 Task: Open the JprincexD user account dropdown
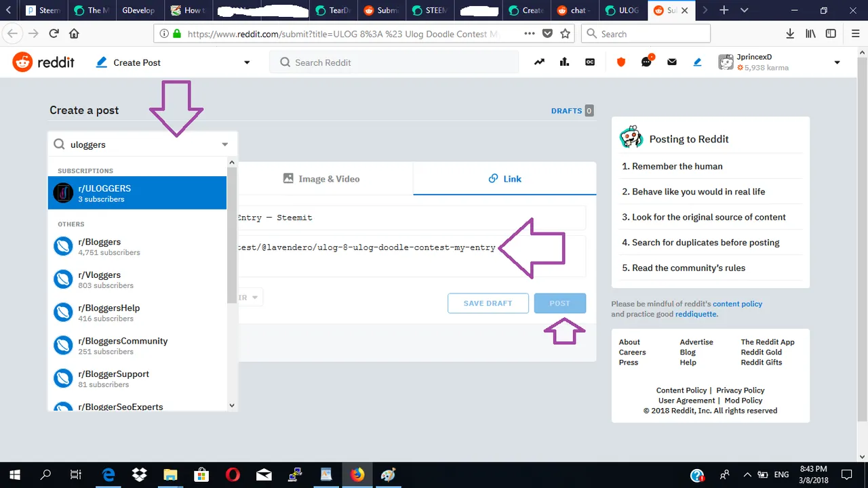pos(837,62)
